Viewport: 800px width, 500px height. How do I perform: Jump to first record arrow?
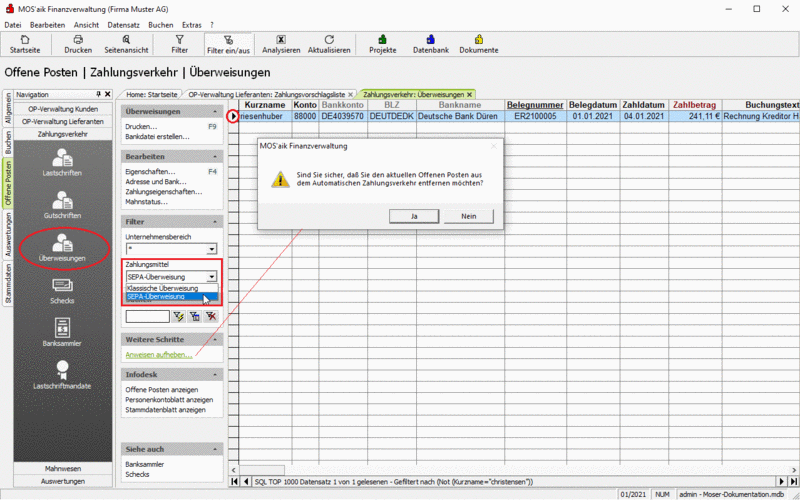tap(235, 481)
